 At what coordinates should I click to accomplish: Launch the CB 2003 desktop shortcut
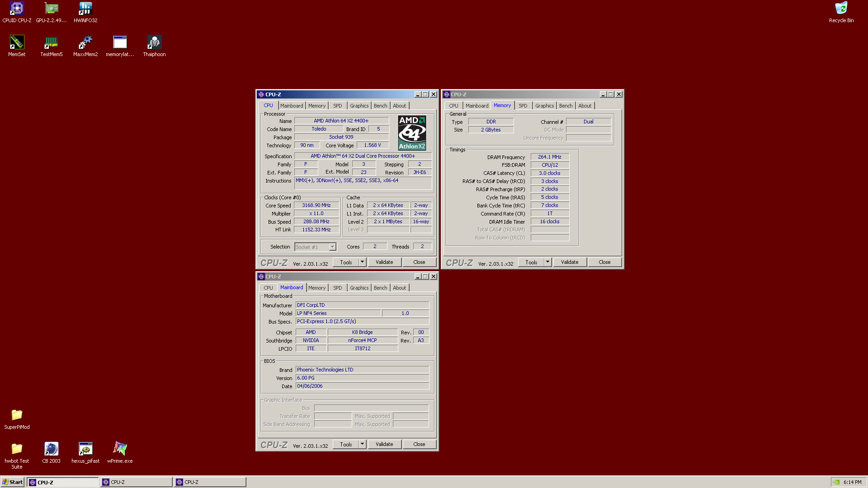[x=51, y=453]
